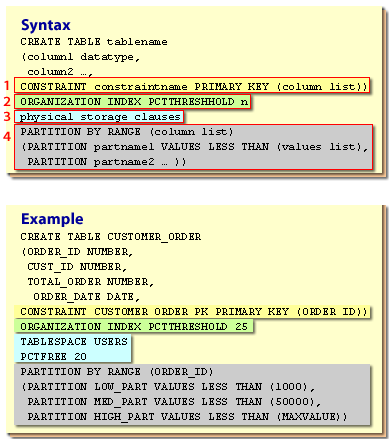This screenshot has height=439, width=389.
Task: Click the 'PARTITION LOW_PART VALUES LESS THAN (1000)' line
Action: [168, 387]
